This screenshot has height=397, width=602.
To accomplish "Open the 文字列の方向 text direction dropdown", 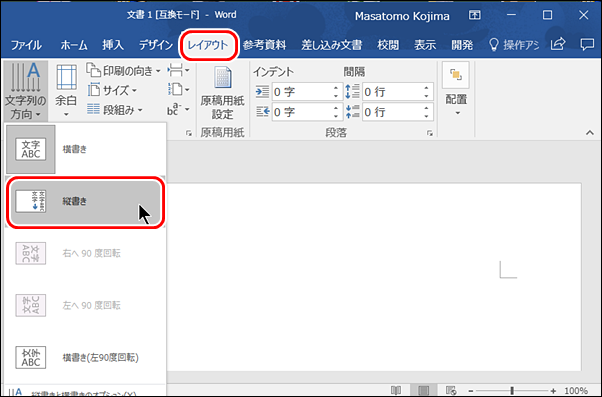I will click(26, 91).
